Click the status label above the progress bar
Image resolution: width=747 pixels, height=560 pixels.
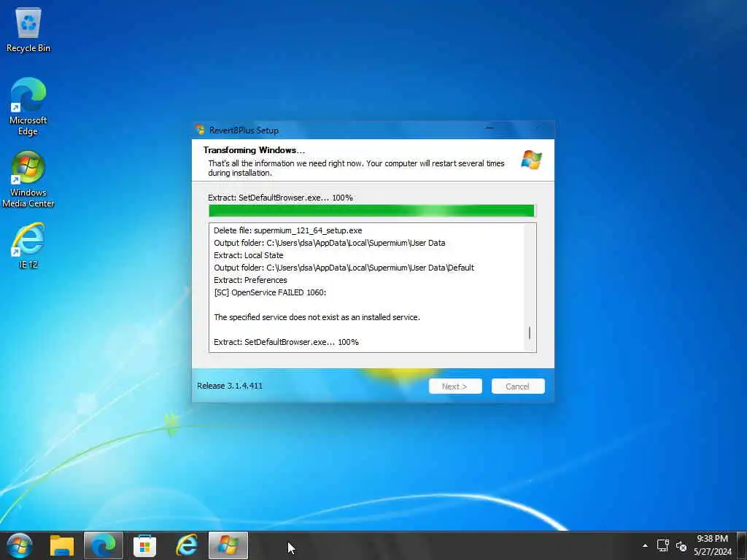[x=280, y=198]
